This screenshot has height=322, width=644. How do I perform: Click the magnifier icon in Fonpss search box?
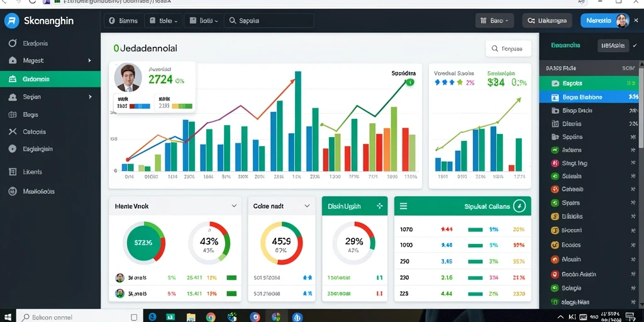coord(494,48)
